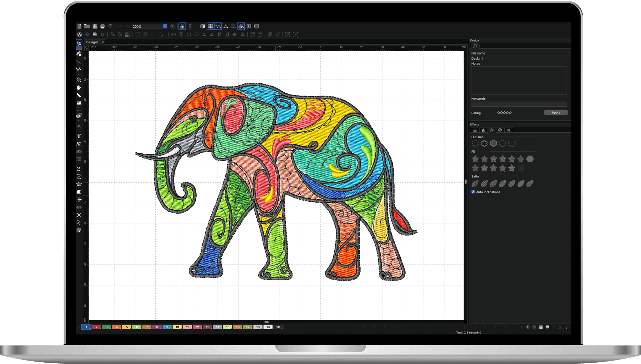This screenshot has height=364, width=641.
Task: Select the arrow selection tool
Action: click(79, 44)
